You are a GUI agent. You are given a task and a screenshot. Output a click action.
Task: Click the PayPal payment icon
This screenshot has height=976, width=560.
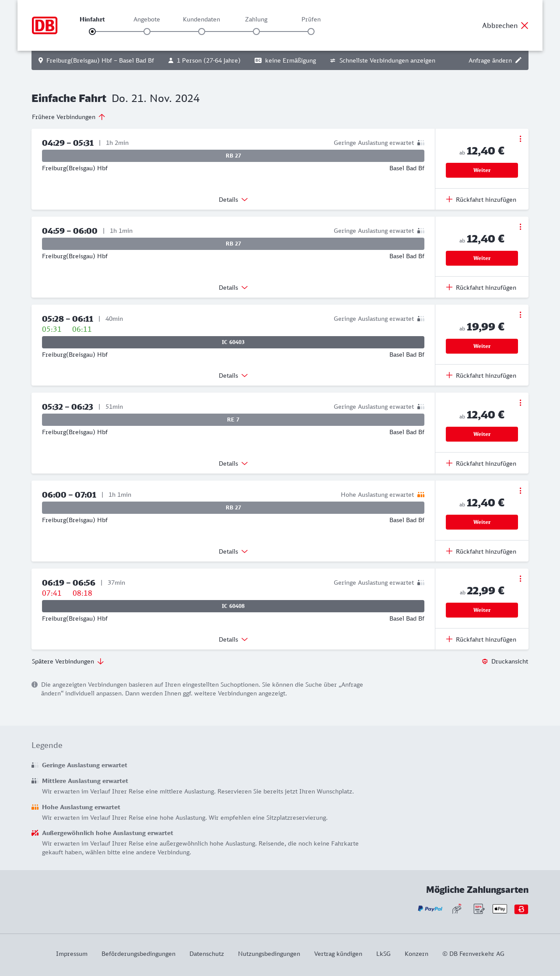click(430, 909)
